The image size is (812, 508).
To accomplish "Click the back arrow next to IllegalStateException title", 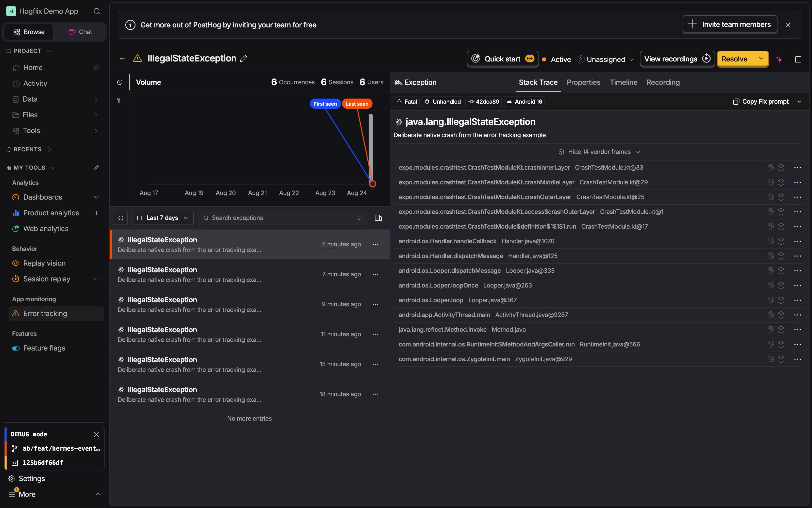I will click(x=122, y=58).
